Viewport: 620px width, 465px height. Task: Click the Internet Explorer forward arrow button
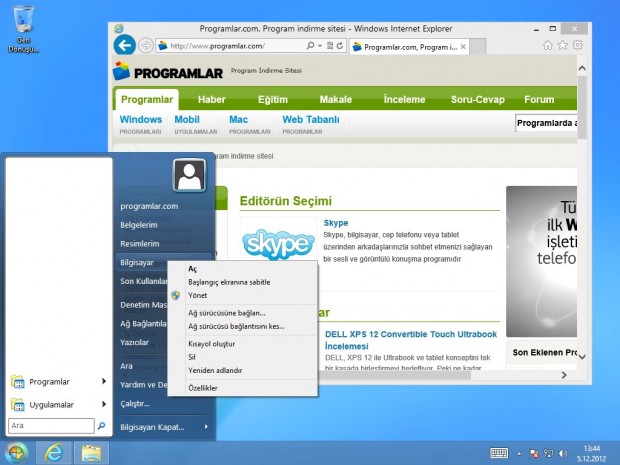(x=146, y=45)
